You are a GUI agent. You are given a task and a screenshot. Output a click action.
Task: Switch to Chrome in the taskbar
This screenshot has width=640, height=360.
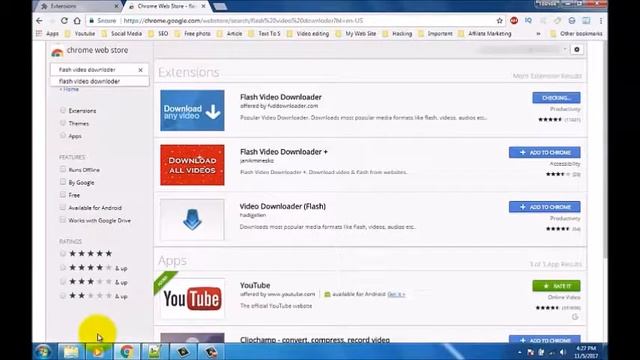click(126, 351)
